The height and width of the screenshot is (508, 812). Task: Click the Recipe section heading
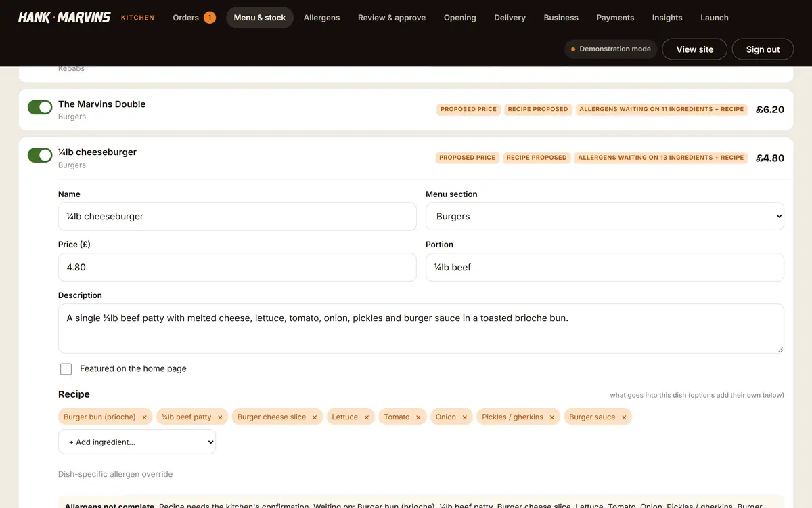pos(74,394)
